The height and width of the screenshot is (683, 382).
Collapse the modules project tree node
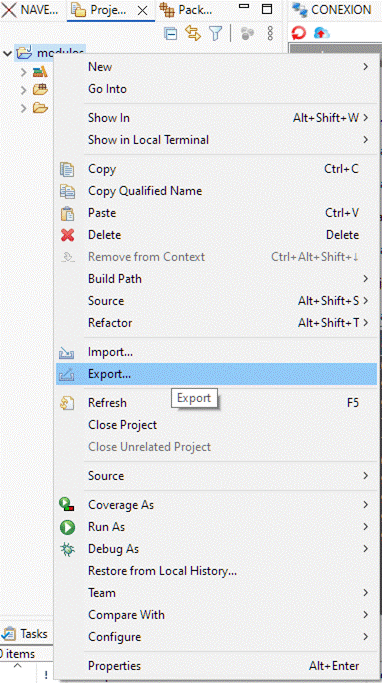tap(7, 53)
